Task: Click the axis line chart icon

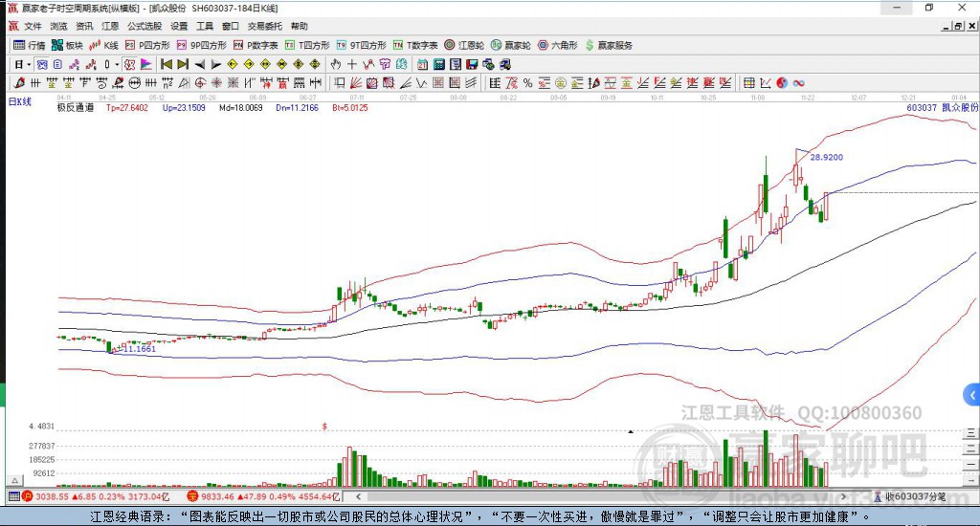Action: [x=766, y=83]
